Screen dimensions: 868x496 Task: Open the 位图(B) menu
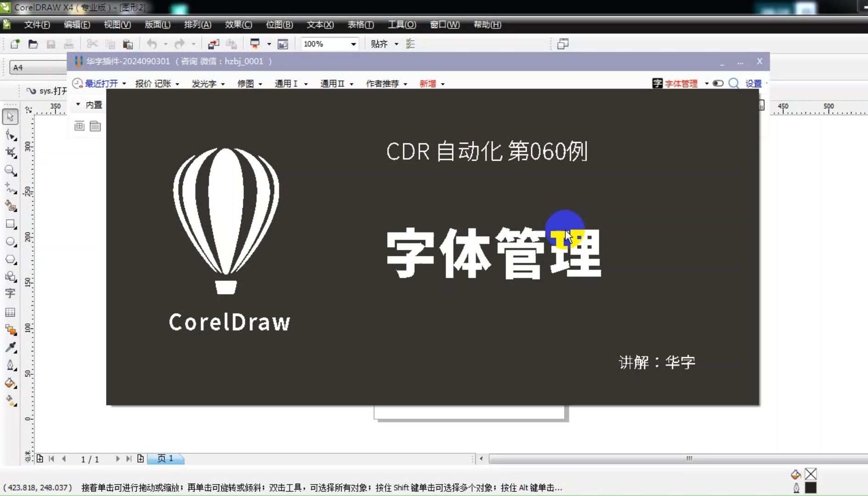coord(279,24)
